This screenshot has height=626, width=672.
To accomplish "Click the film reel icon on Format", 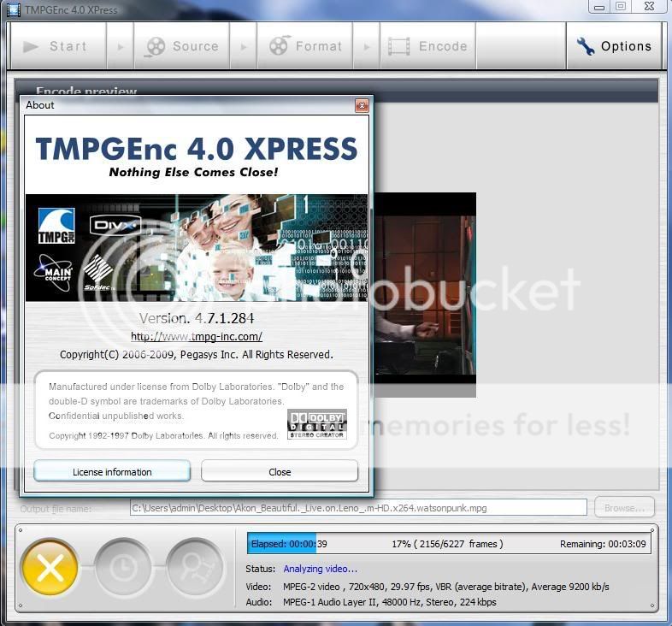I will point(280,45).
